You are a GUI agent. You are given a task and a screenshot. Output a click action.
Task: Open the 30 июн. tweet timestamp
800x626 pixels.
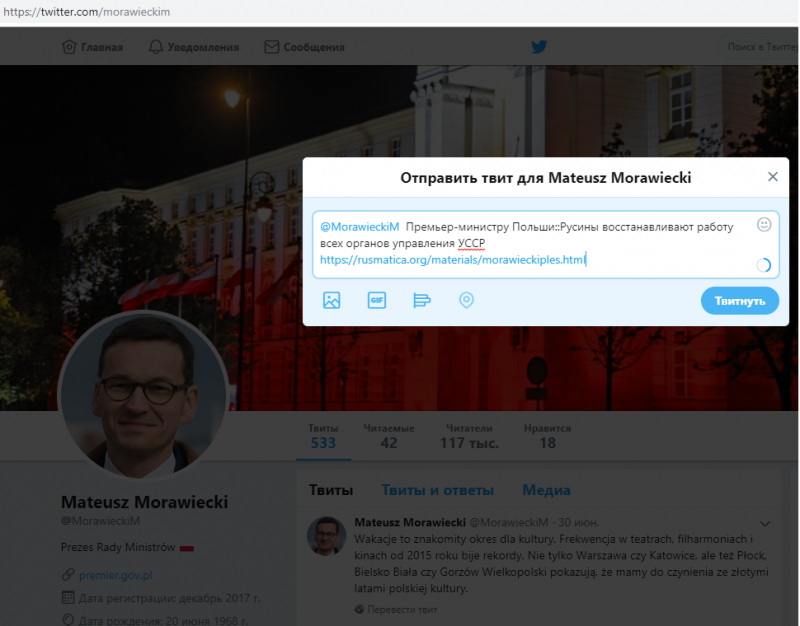[x=579, y=522]
